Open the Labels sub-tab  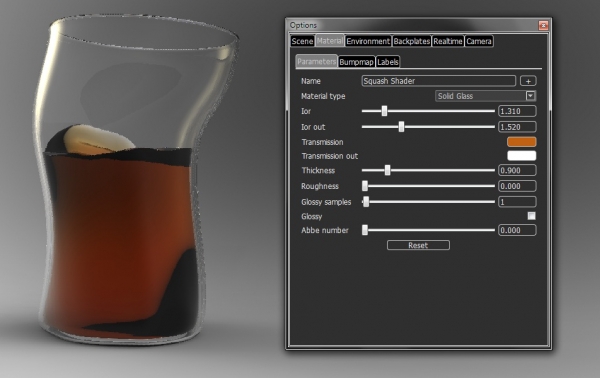(388, 62)
